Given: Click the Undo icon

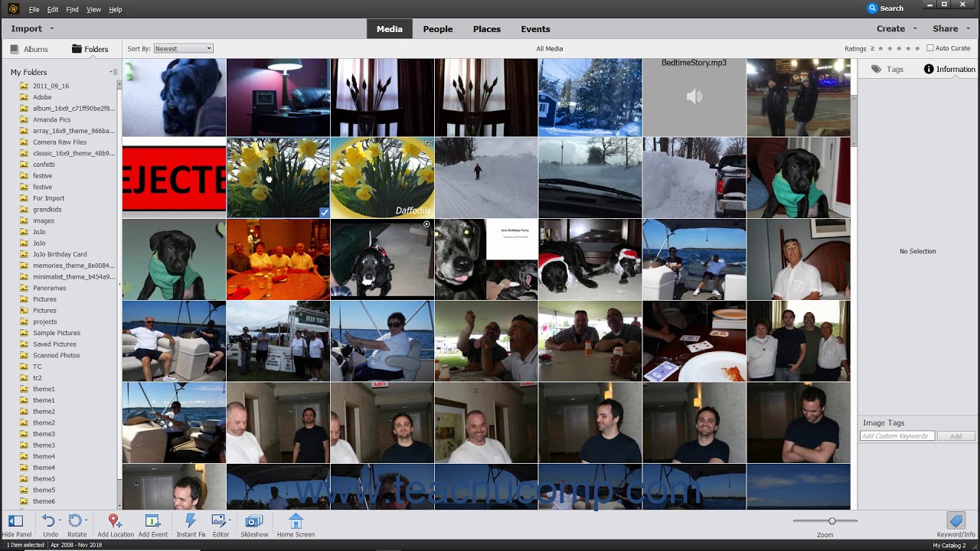Looking at the screenshot, I should (x=48, y=520).
